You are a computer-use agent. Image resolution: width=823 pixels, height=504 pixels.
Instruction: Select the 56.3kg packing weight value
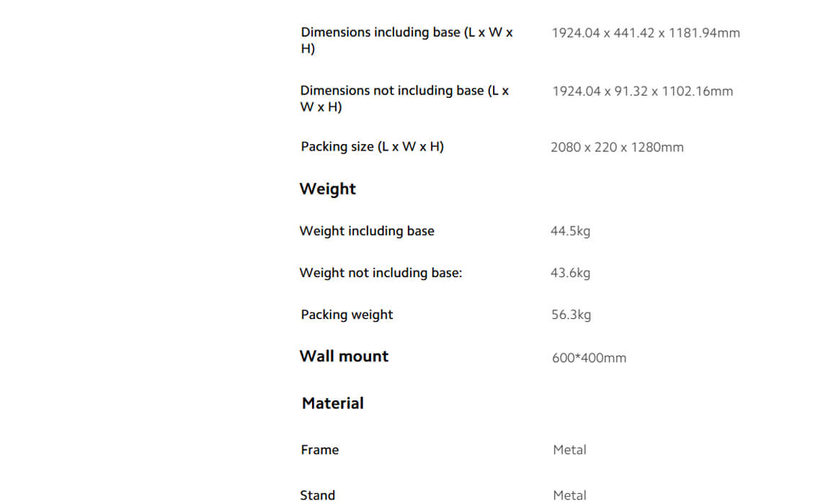coord(571,315)
